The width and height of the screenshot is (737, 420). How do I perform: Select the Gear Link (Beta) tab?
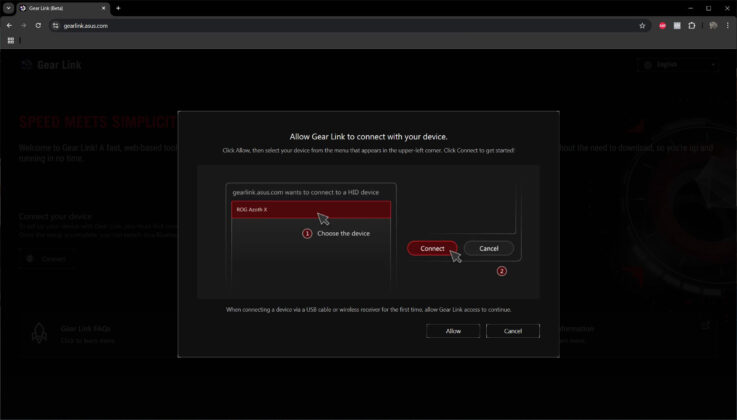click(x=63, y=8)
